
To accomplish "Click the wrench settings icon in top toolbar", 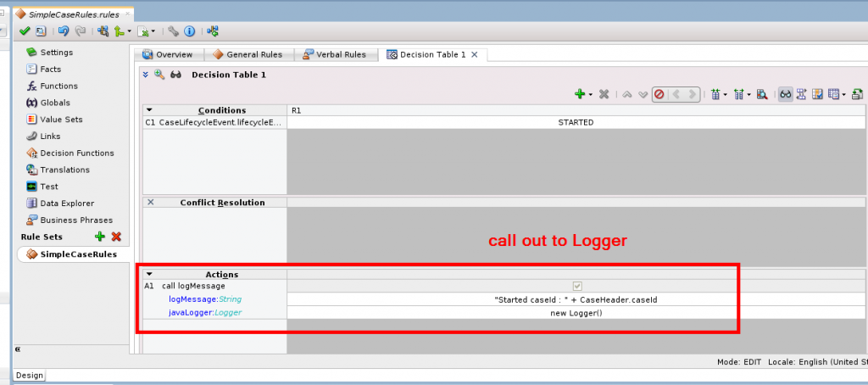I will click(173, 31).
